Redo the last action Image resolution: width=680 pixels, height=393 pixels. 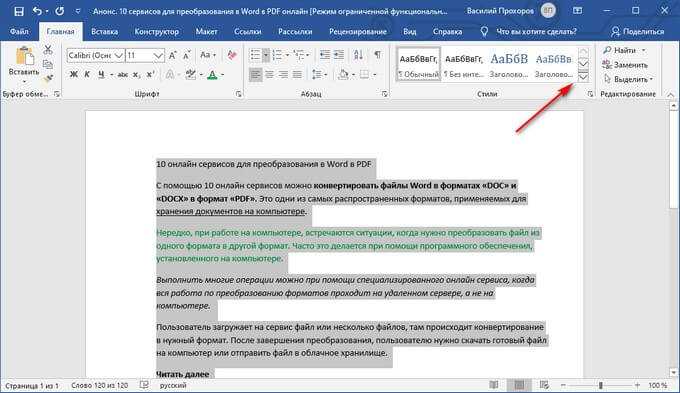point(59,11)
